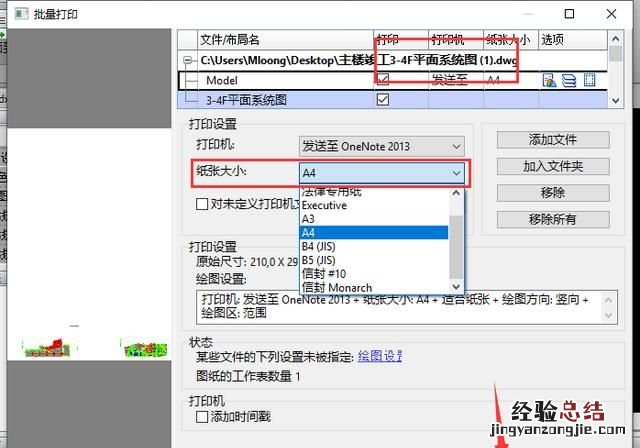Viewport: 640px width, 448px height.
Task: Click the file list scroll-down arrow
Action: 616,100
